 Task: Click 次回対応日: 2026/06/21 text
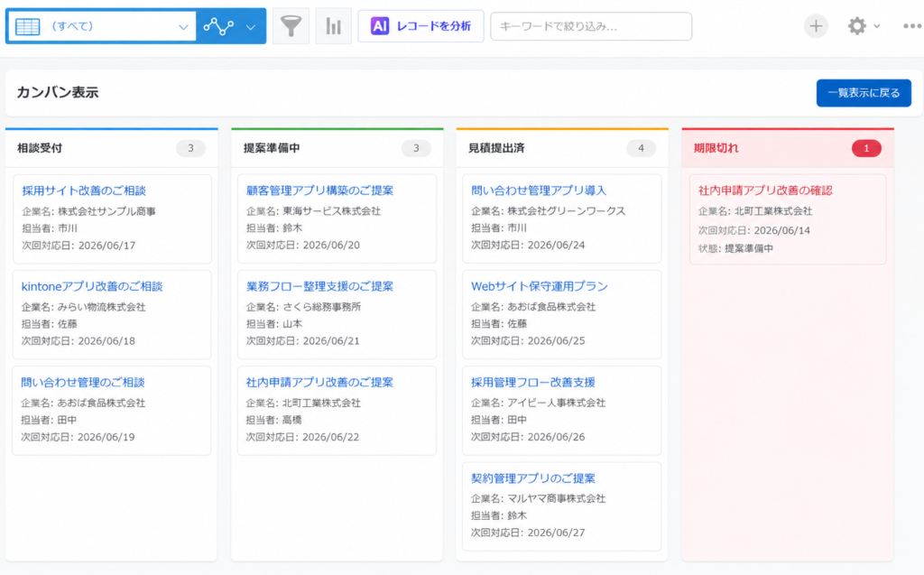tap(303, 341)
